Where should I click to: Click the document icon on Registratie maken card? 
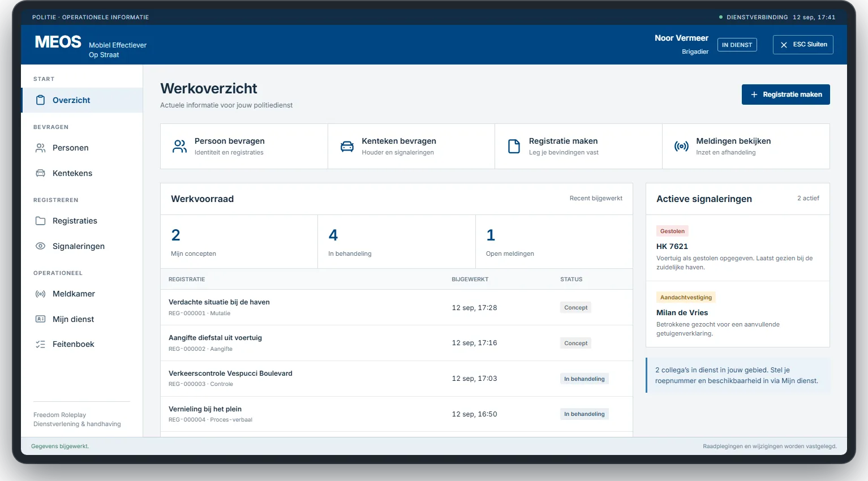tap(514, 147)
